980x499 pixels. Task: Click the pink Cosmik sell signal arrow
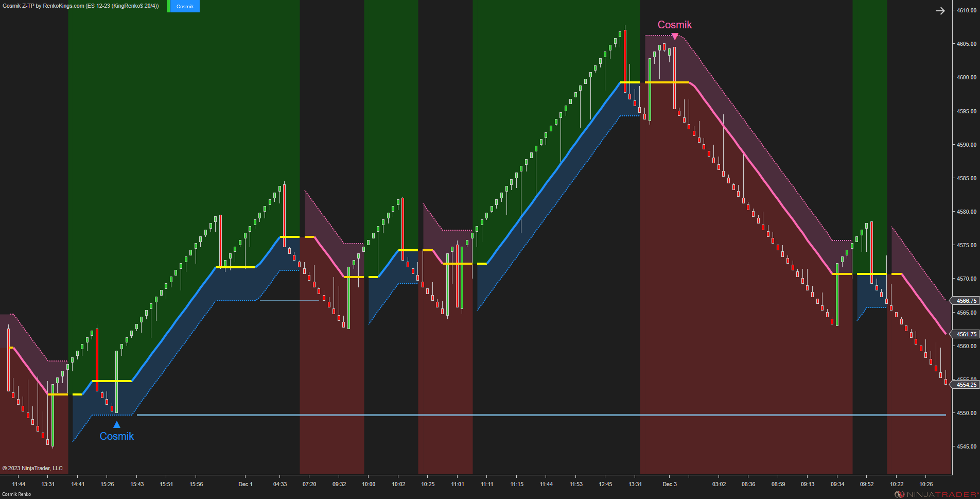[674, 36]
